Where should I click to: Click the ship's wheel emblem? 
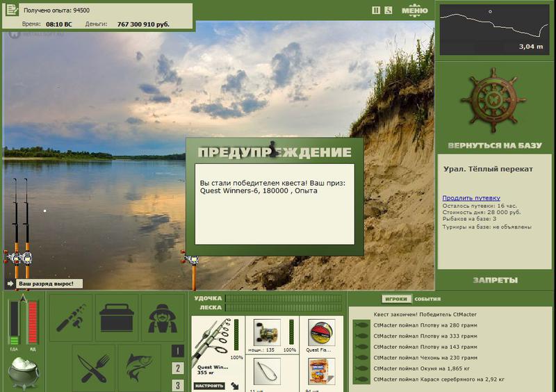[x=493, y=100]
